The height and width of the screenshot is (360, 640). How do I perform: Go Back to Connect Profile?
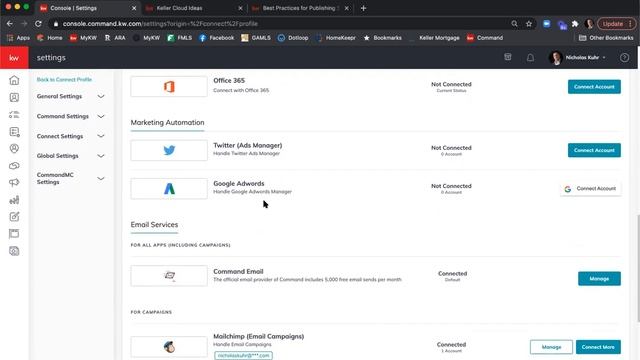point(64,80)
